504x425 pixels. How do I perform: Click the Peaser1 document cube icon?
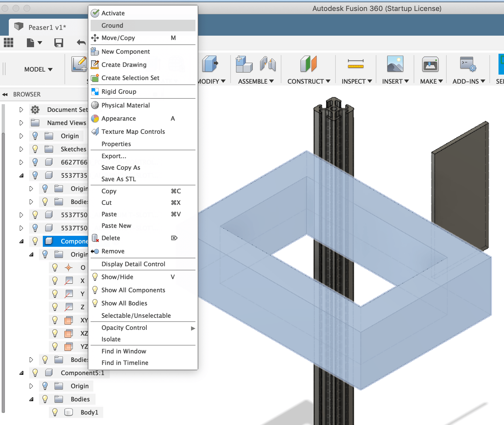tap(19, 27)
